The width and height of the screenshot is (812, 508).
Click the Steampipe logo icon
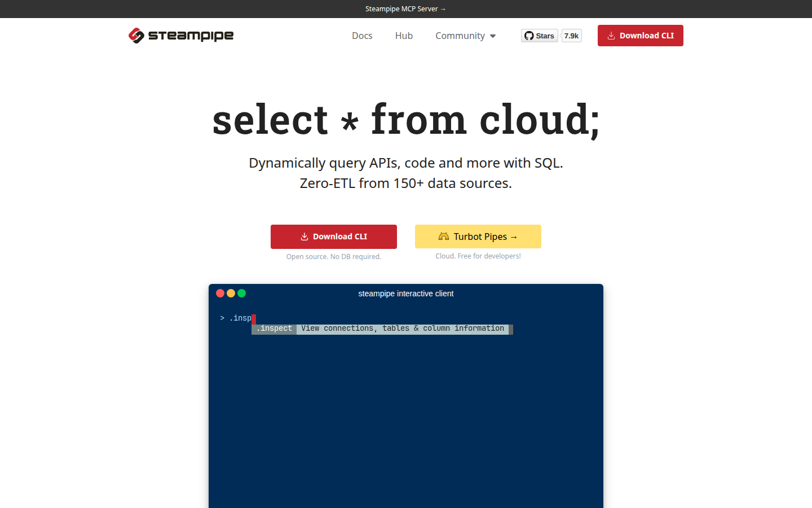pyautogui.click(x=136, y=36)
